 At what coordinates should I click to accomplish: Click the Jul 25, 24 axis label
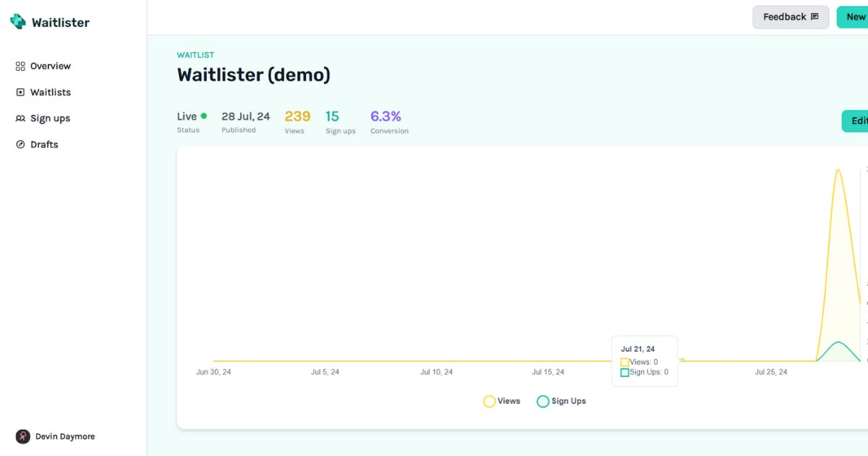click(771, 372)
